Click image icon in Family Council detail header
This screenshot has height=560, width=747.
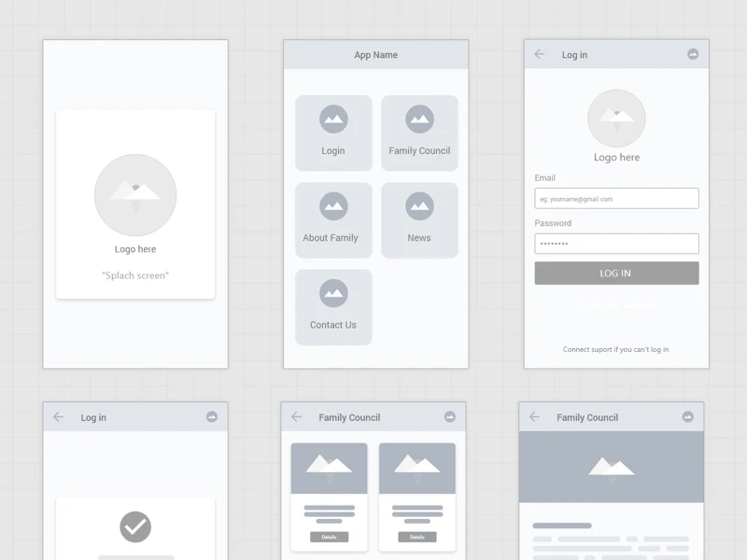[687, 416]
